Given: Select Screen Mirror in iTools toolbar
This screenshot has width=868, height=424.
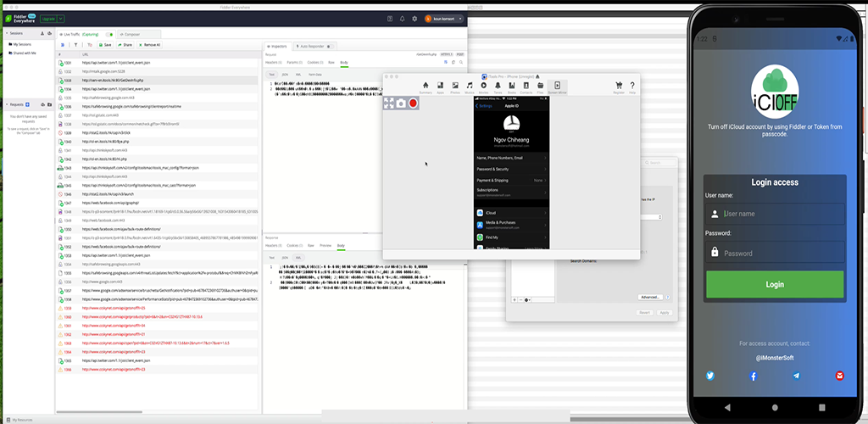Looking at the screenshot, I should 557,87.
